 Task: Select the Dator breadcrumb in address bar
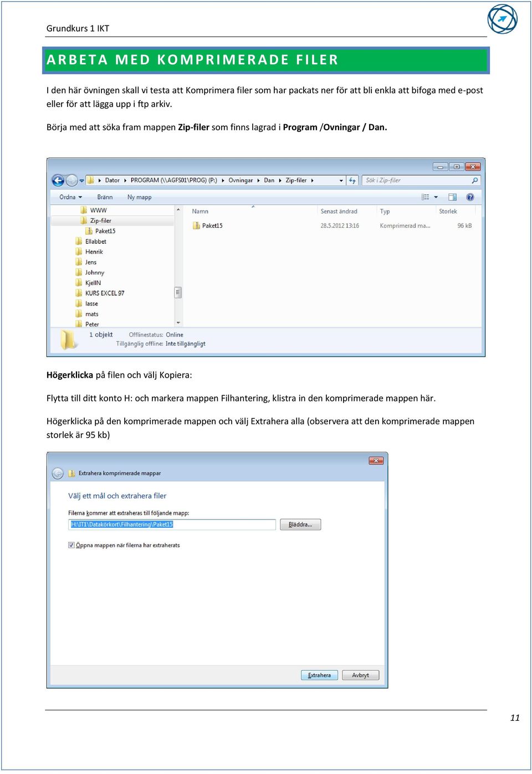point(112,180)
